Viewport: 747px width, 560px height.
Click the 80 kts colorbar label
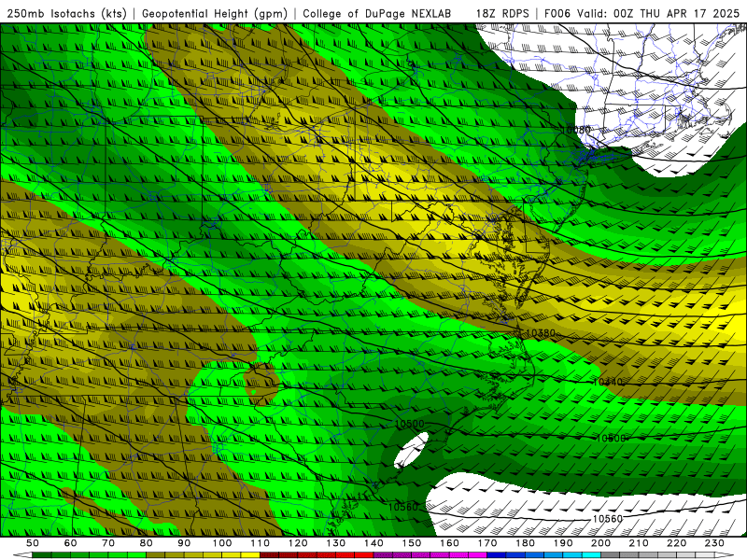[147, 543]
